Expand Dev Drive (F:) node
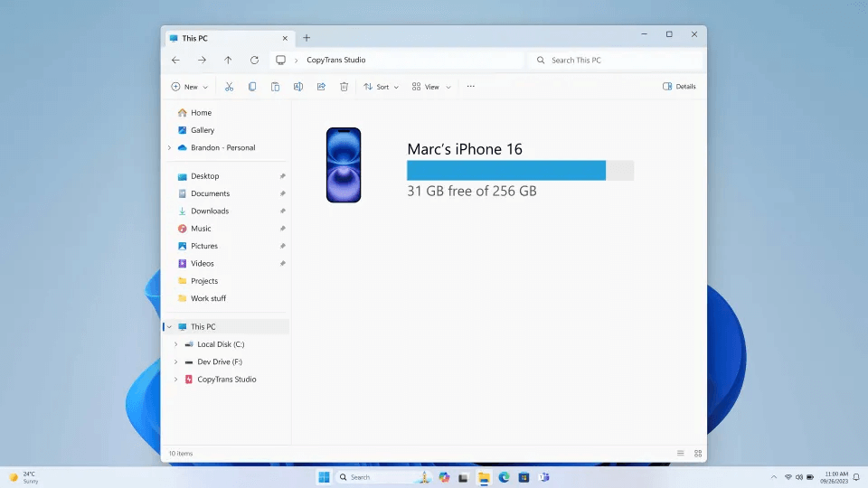868x488 pixels. (176, 361)
